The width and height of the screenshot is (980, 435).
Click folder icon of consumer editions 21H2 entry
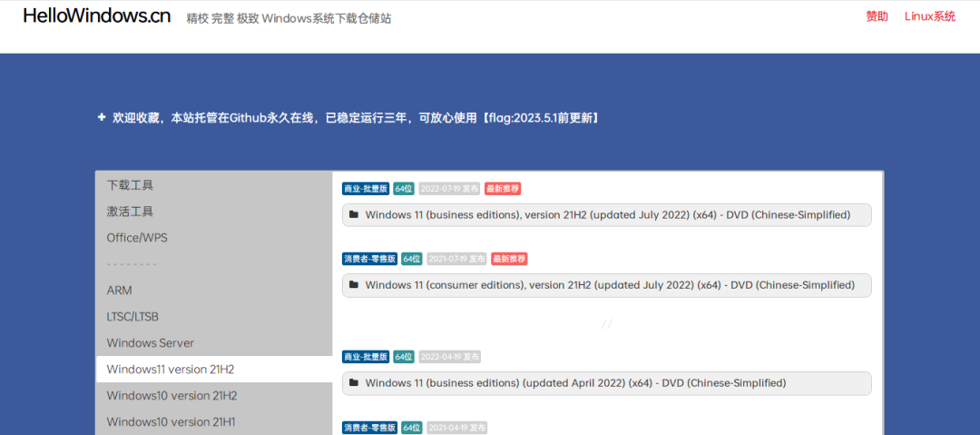tap(354, 285)
